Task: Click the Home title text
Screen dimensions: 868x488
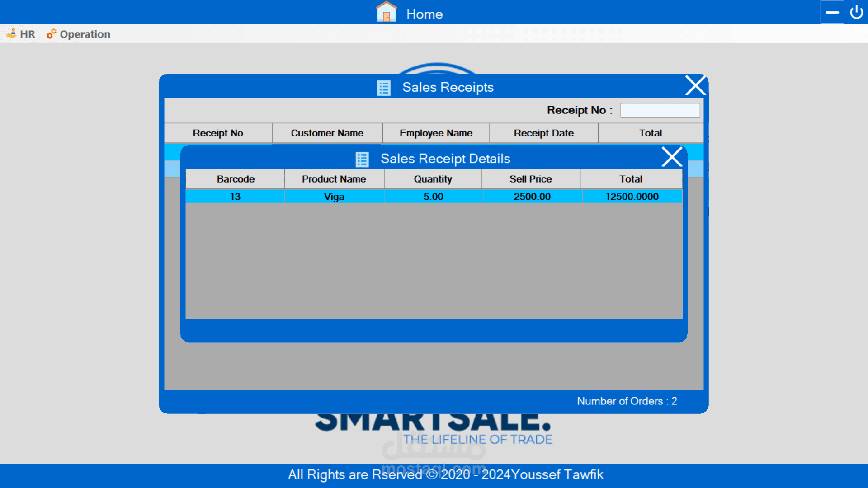Action: click(x=424, y=14)
